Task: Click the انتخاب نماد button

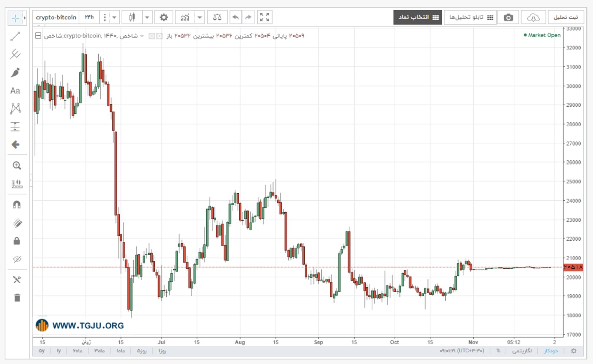Action: pos(418,17)
